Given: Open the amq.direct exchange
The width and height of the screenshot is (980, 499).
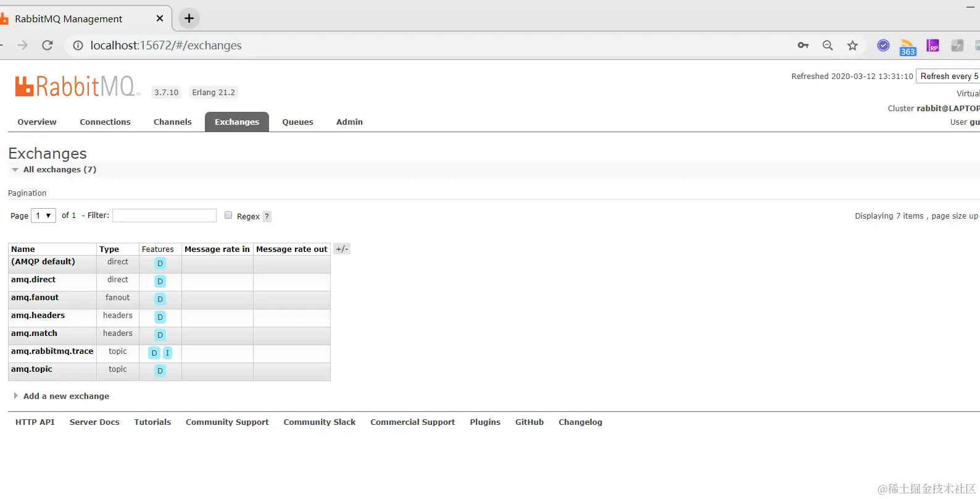Looking at the screenshot, I should [x=33, y=279].
